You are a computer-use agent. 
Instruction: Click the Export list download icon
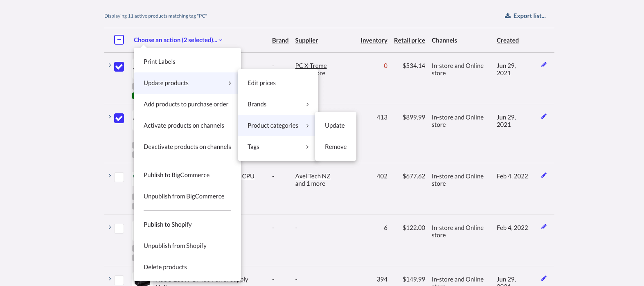pos(507,16)
